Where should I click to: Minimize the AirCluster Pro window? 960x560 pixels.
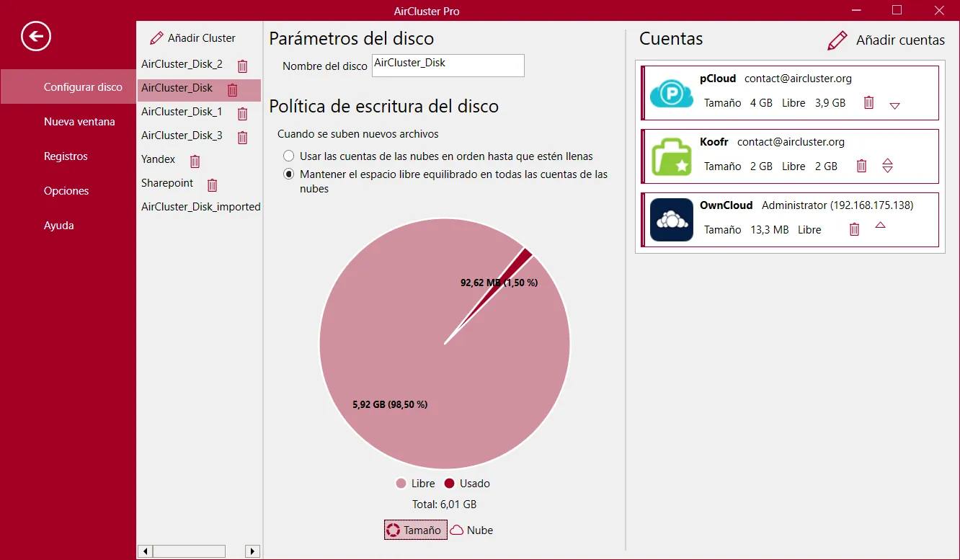[x=856, y=10]
